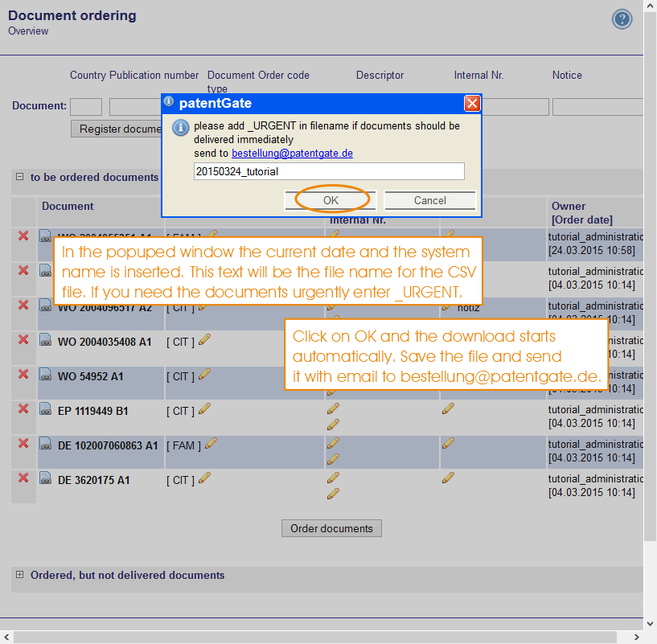Select the text 'WO 2004035408 A1'
This screenshot has height=644, width=657.
coord(105,342)
